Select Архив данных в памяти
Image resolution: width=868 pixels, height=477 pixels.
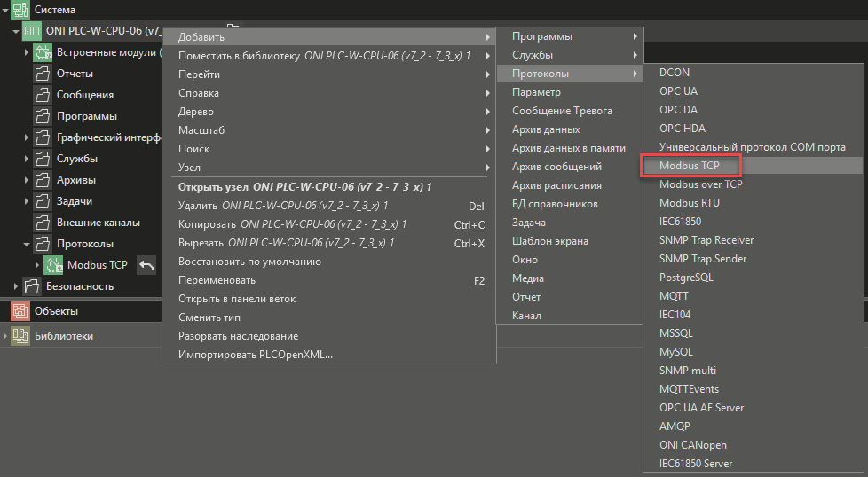tap(570, 148)
